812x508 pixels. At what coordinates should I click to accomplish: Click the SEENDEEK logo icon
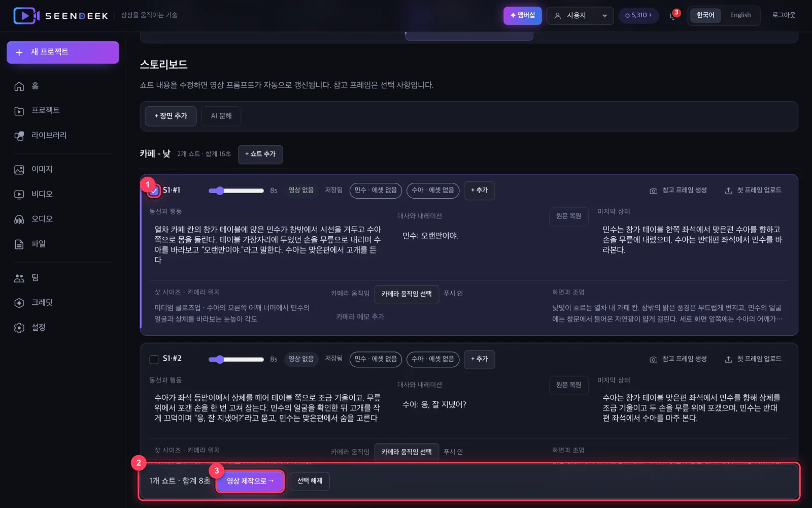26,16
